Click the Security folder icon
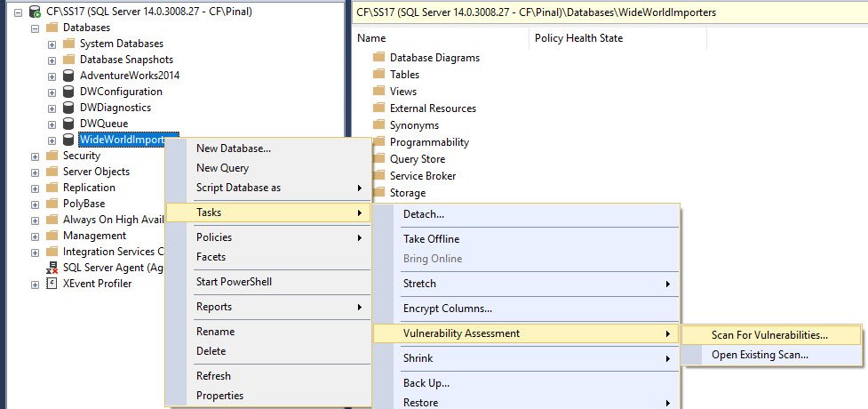This screenshot has height=409, width=868. tap(52, 156)
